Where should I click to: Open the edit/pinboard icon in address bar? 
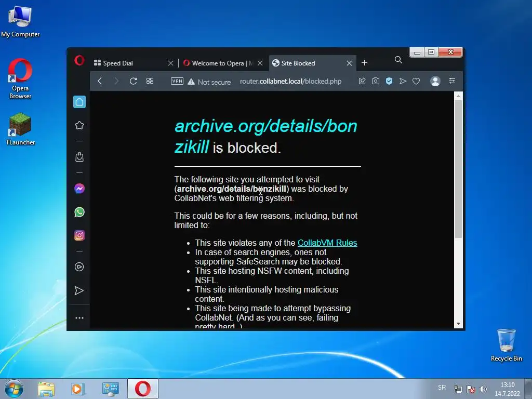(362, 81)
